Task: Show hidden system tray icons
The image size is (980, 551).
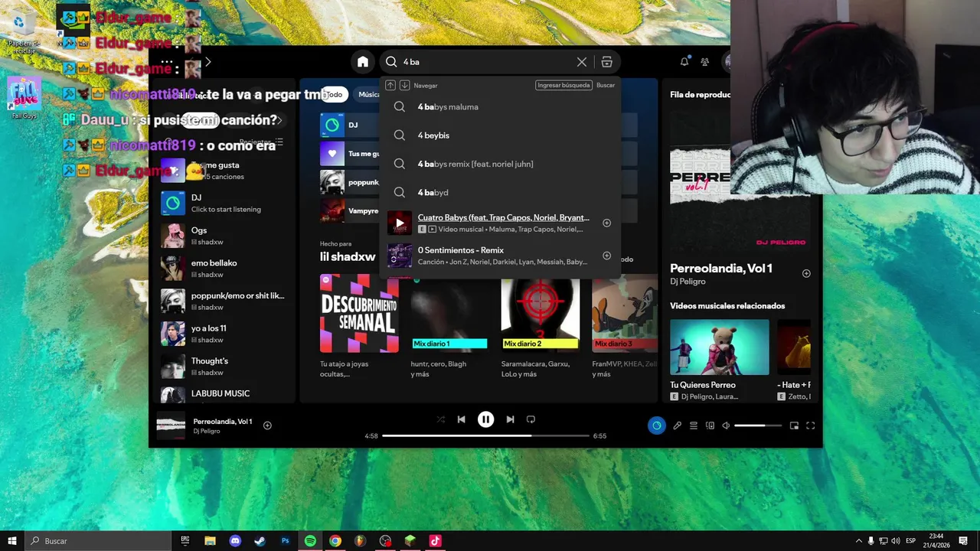Action: tap(858, 541)
